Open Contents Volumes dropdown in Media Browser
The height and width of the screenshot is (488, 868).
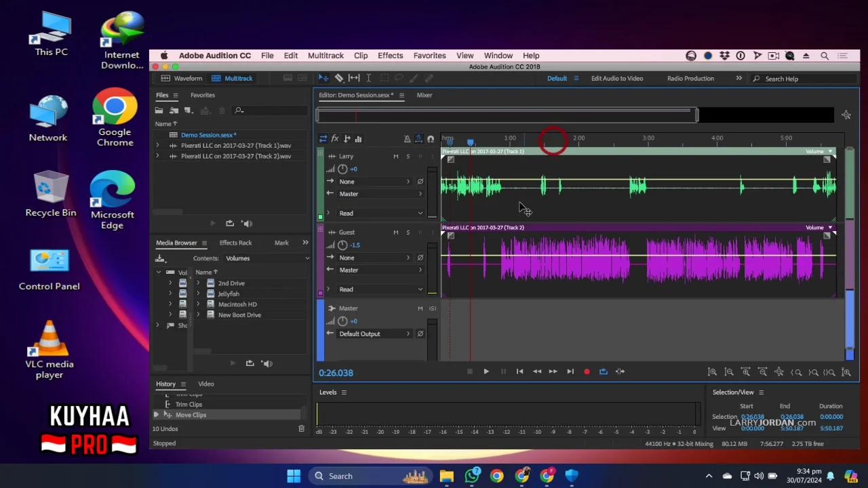[267, 258]
